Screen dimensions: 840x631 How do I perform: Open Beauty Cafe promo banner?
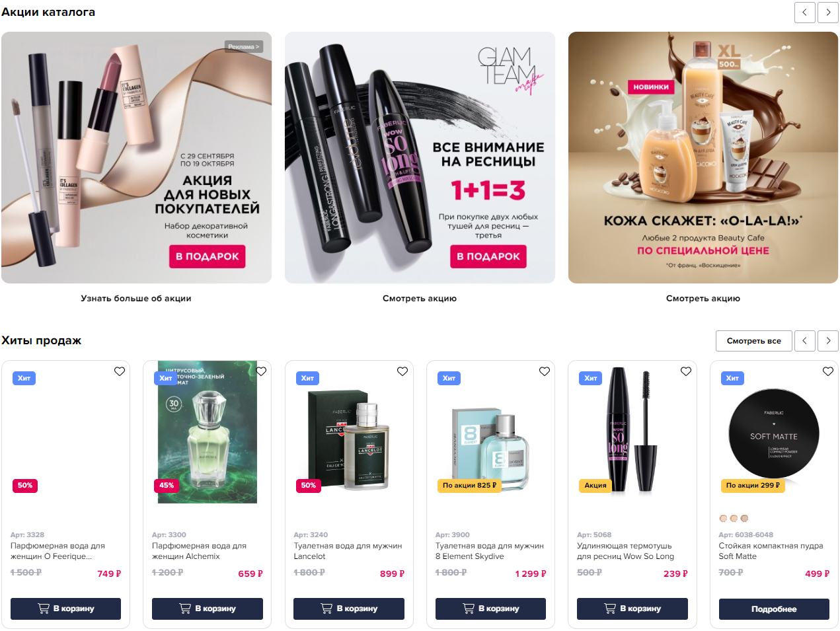pyautogui.click(x=703, y=157)
